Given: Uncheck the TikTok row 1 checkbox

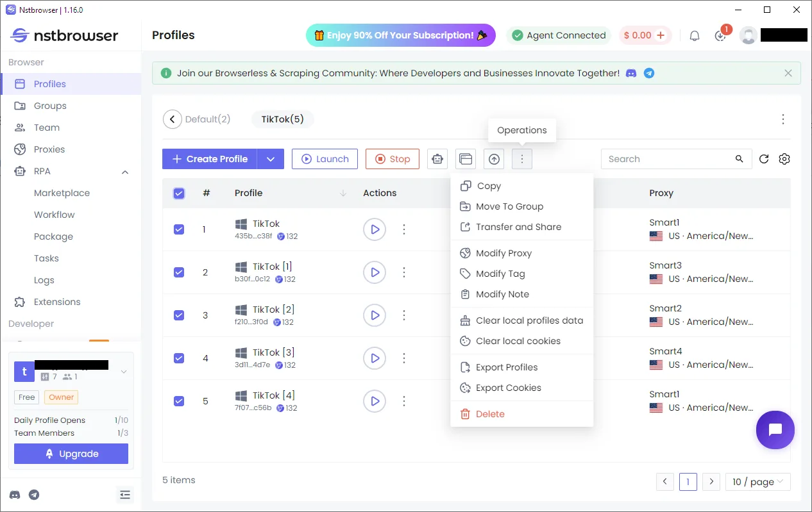Looking at the screenshot, I should point(179,229).
